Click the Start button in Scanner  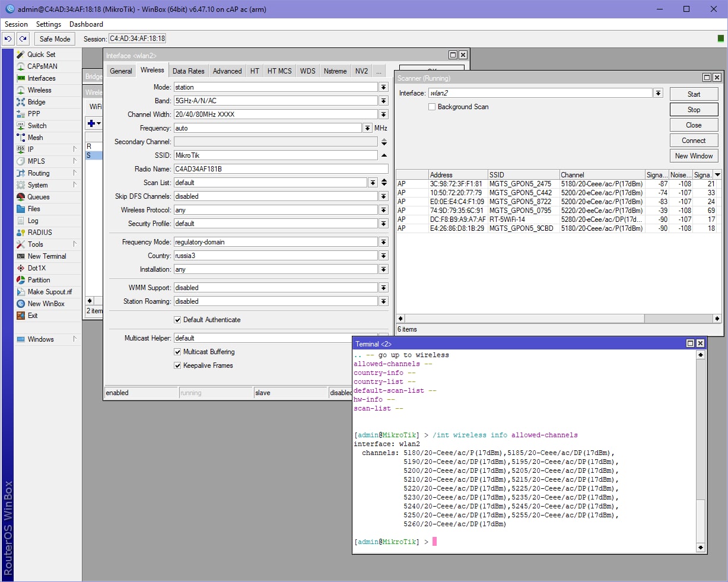[x=694, y=94]
